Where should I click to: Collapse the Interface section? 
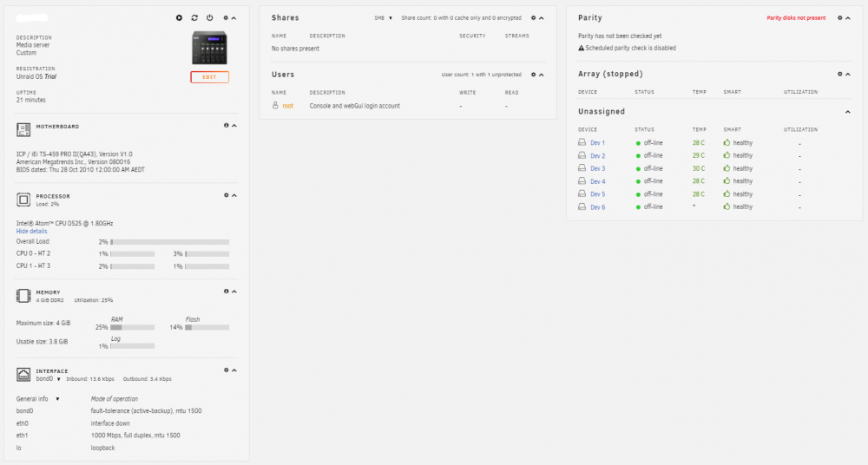(x=234, y=370)
